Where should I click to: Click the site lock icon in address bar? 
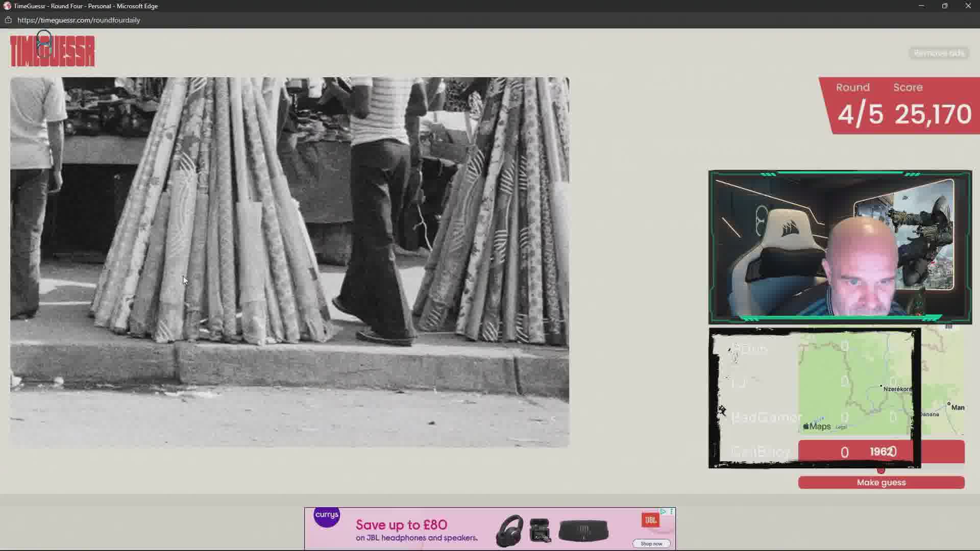(8, 20)
